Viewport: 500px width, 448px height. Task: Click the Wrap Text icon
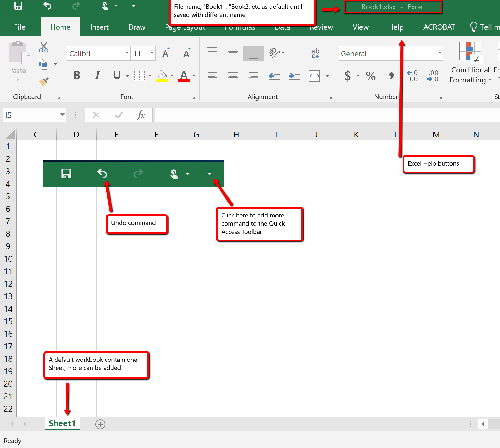point(315,53)
